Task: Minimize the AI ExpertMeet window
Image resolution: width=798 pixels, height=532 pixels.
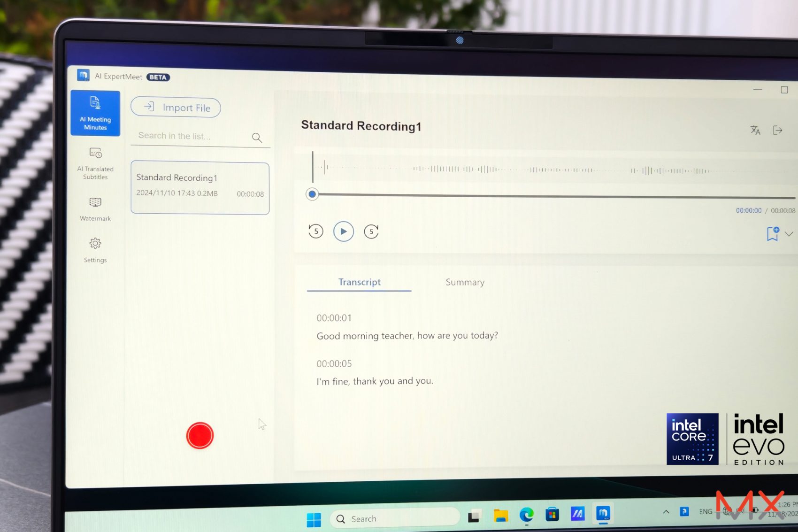Action: pos(758,89)
